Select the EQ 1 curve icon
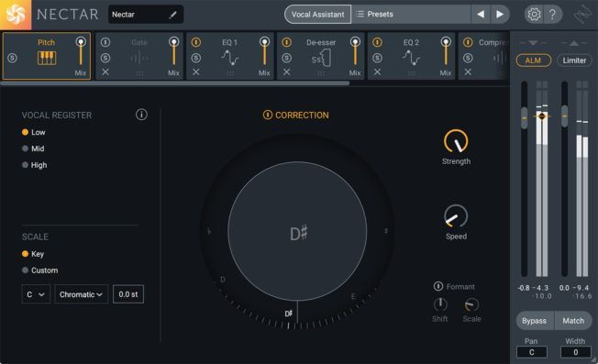The height and width of the screenshot is (364, 598). [230, 58]
